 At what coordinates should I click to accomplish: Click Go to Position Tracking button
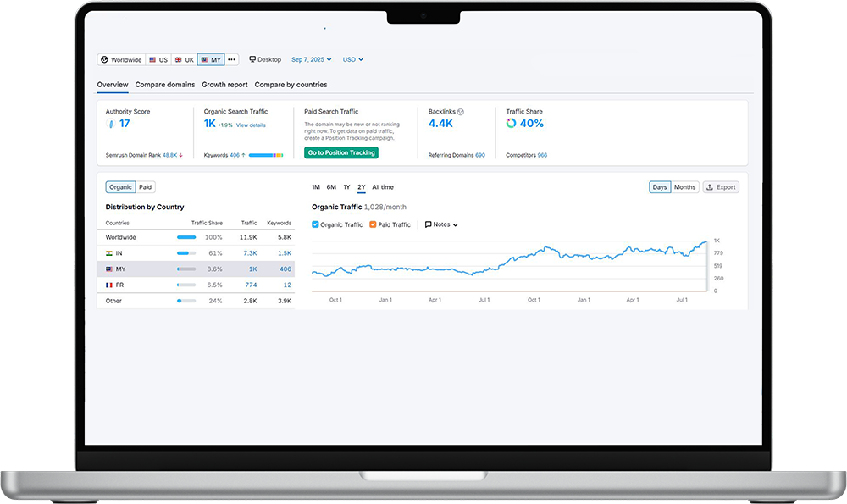click(x=341, y=152)
